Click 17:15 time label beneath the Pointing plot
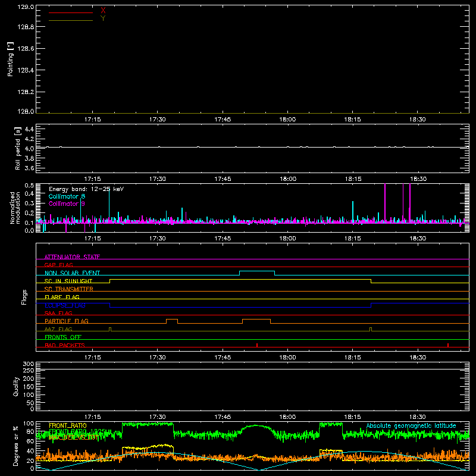The width and height of the screenshot is (476, 476). (x=92, y=120)
